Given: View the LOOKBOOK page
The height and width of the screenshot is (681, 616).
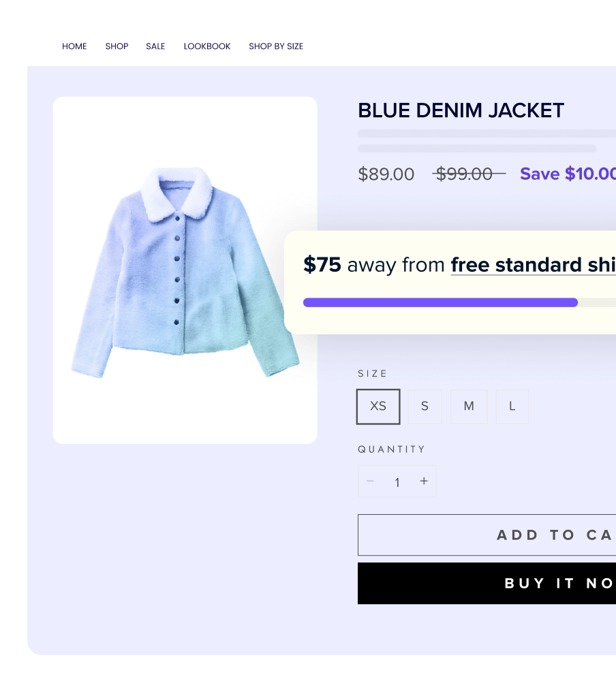Looking at the screenshot, I should (207, 46).
